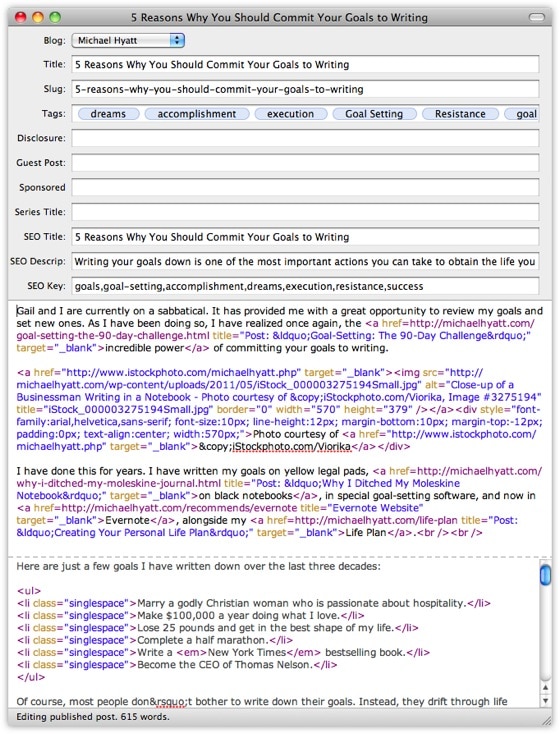Screen dimensions: 560x734
Task: Click the empty Guest Post field
Action: (x=305, y=162)
